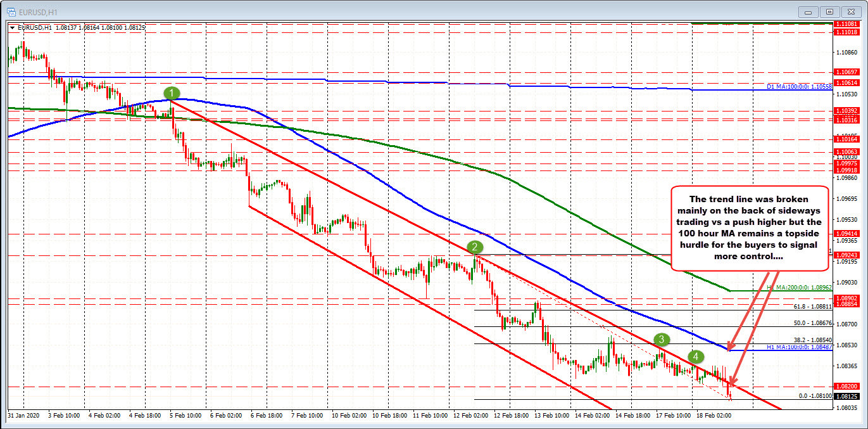Close the EURUSD,H1 chart window
Image resolution: width=868 pixels, height=429 pixels.
click(852, 11)
